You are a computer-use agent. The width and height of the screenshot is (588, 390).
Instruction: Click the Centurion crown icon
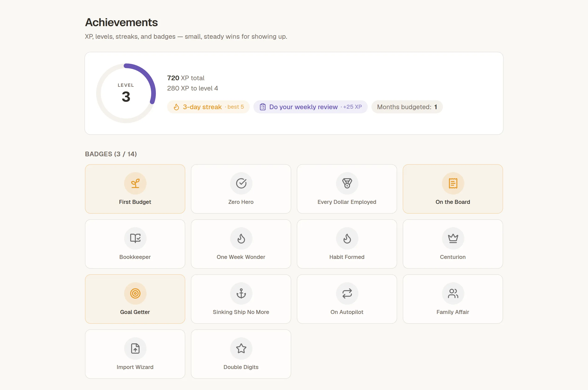coord(453,238)
